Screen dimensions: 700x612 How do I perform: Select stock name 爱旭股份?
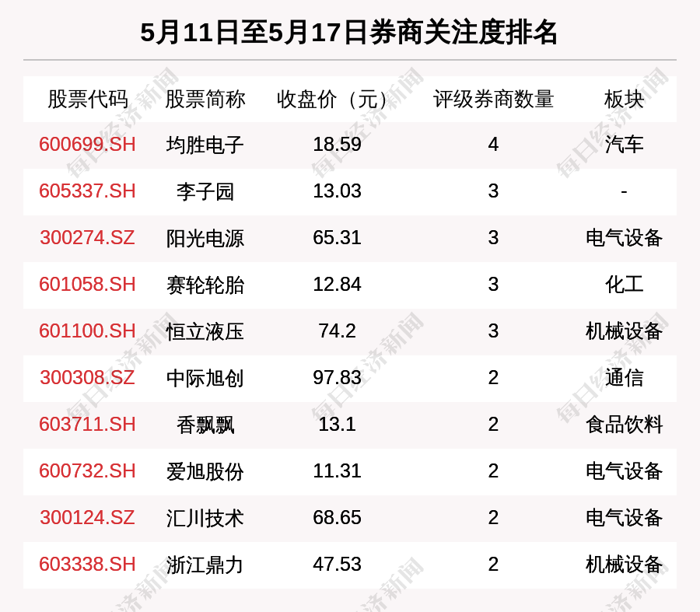pyautogui.click(x=205, y=471)
